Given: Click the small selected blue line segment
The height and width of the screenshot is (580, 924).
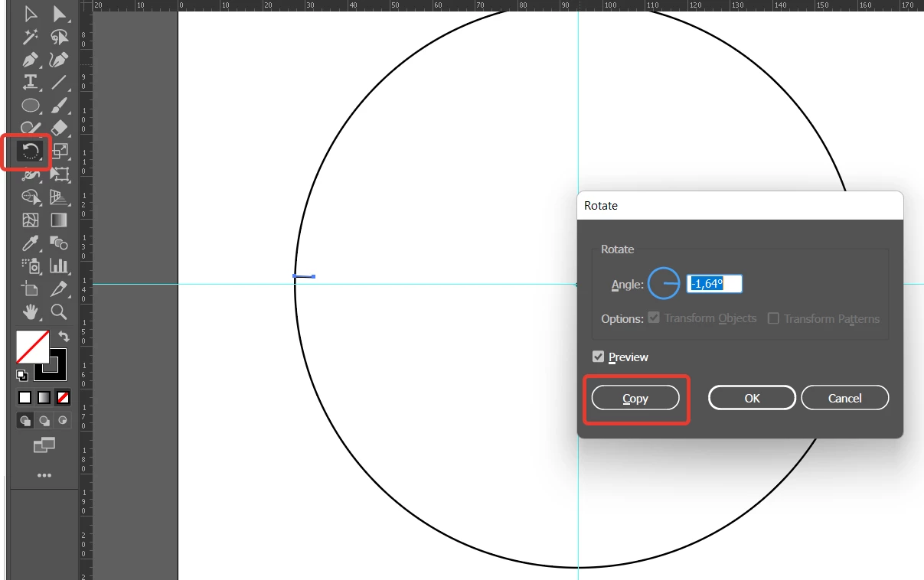Looking at the screenshot, I should click(x=304, y=276).
